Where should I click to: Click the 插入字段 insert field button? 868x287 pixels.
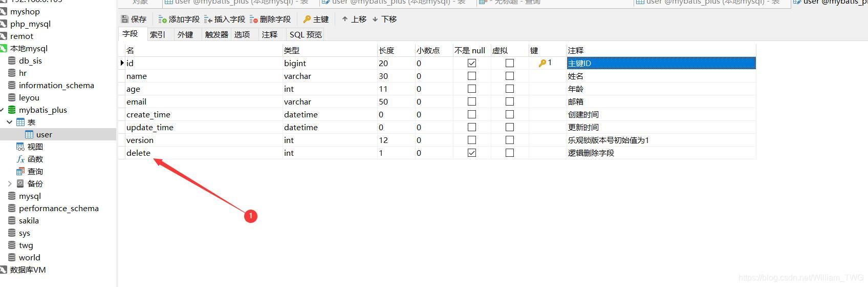[225, 19]
